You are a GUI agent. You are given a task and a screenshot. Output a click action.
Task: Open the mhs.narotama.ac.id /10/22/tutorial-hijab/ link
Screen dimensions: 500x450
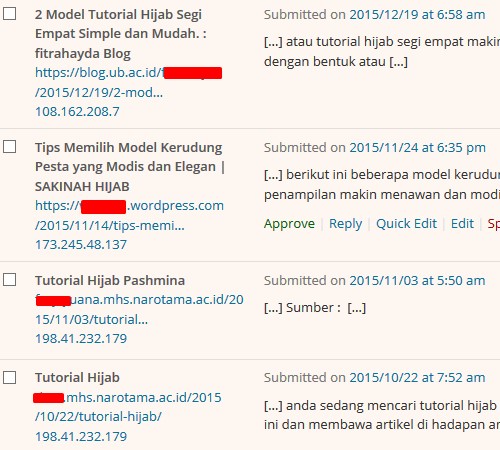click(x=127, y=407)
